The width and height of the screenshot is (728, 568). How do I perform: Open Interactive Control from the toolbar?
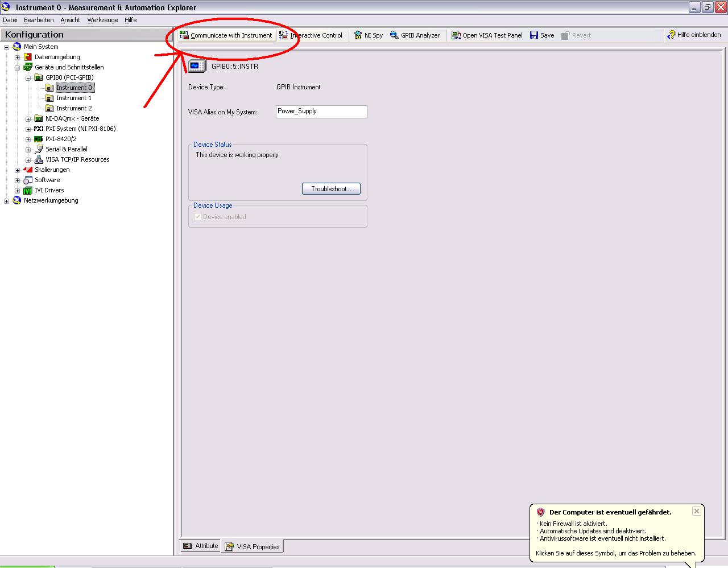311,35
